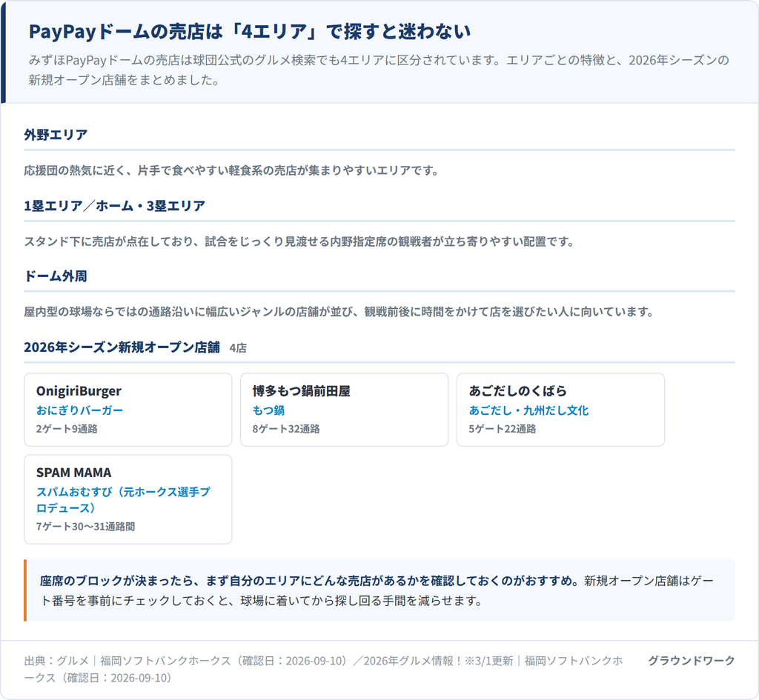Click the bold tip starting 座席のブロックが決まったら
The width and height of the screenshot is (759, 700).
310,581
